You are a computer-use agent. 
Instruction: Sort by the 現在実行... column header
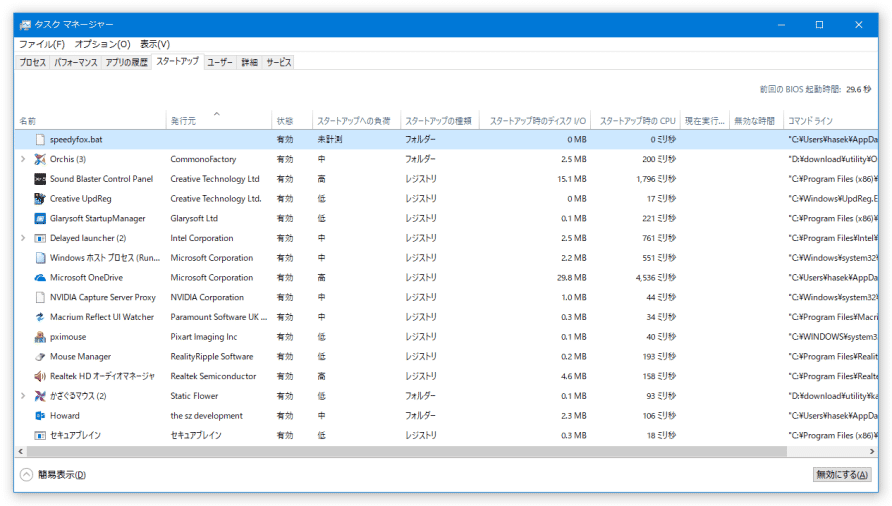tap(705, 121)
